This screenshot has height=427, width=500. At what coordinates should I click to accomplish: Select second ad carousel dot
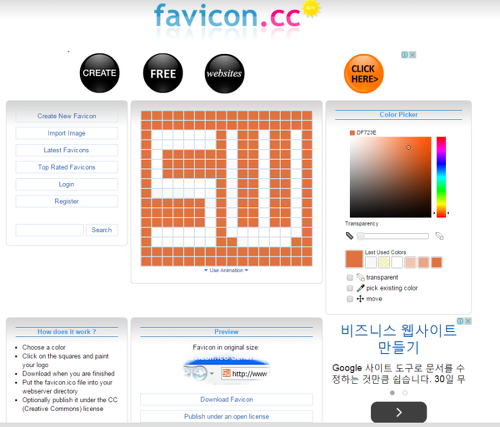coord(405,393)
